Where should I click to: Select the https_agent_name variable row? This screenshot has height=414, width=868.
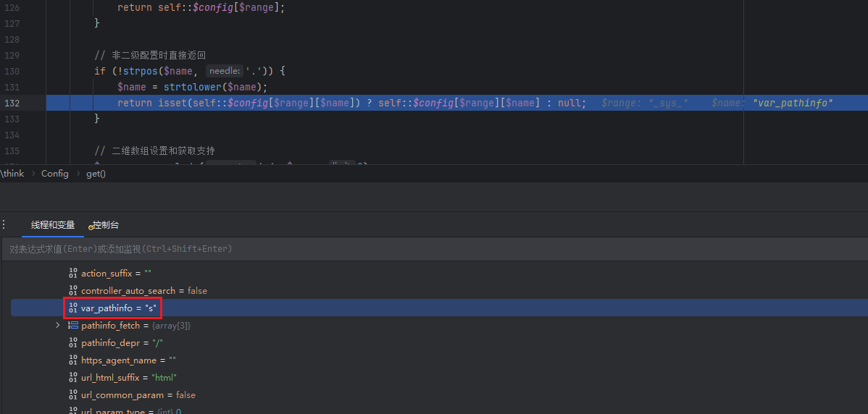[440, 360]
